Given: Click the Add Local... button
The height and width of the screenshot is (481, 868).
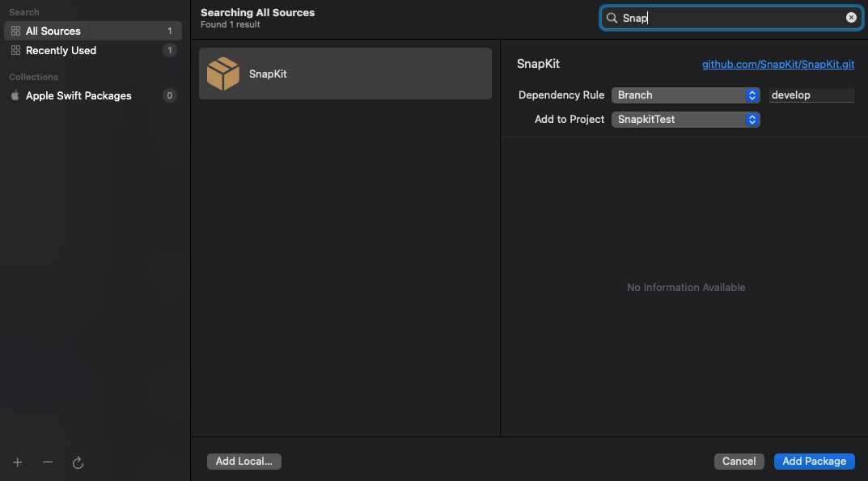Looking at the screenshot, I should (243, 461).
